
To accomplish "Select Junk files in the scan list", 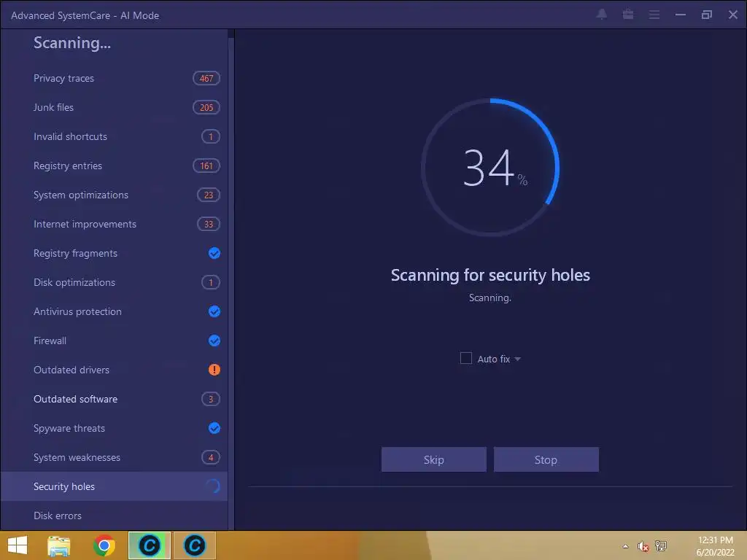I will [115, 108].
